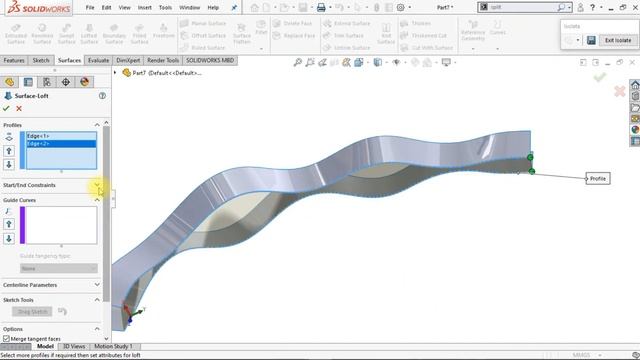
Task: Open the ConfigurationManager tab icon
Action: [x=47, y=82]
